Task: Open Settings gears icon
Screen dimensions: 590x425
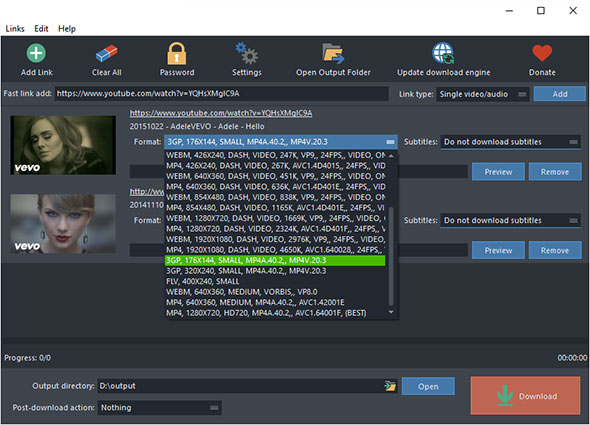Action: tap(246, 53)
